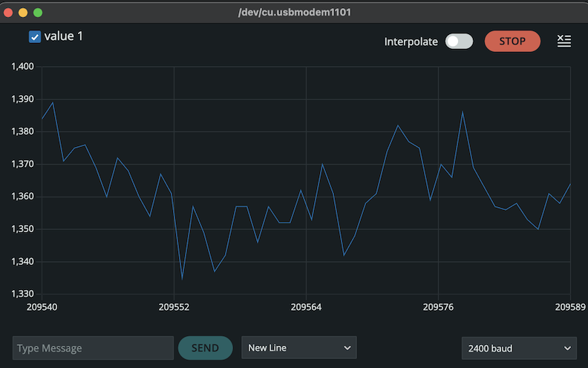Click the Interpolate label text

tap(411, 42)
